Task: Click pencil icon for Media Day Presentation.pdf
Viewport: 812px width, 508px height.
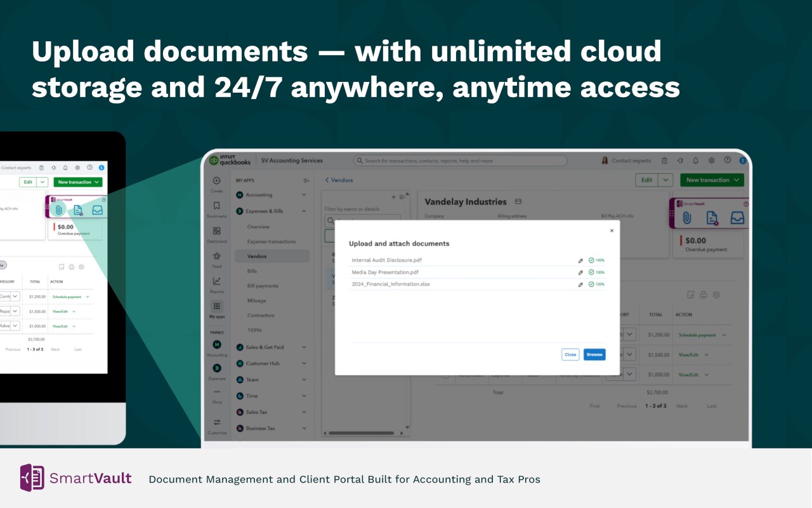Action: pos(580,272)
